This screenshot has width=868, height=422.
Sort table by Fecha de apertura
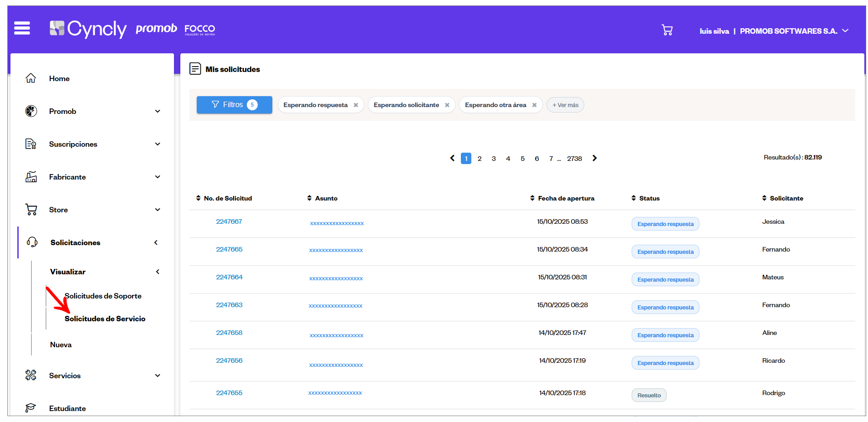566,198
